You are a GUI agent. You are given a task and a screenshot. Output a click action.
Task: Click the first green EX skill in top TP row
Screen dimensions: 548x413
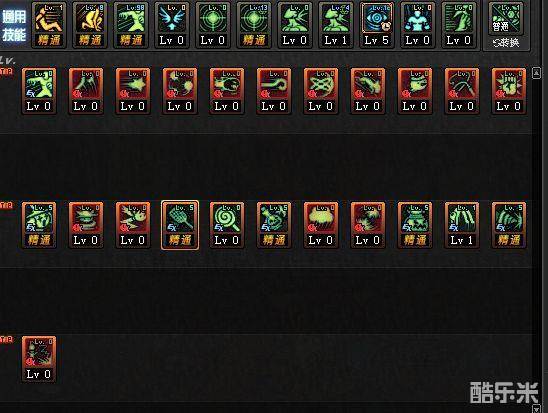[x=39, y=91]
